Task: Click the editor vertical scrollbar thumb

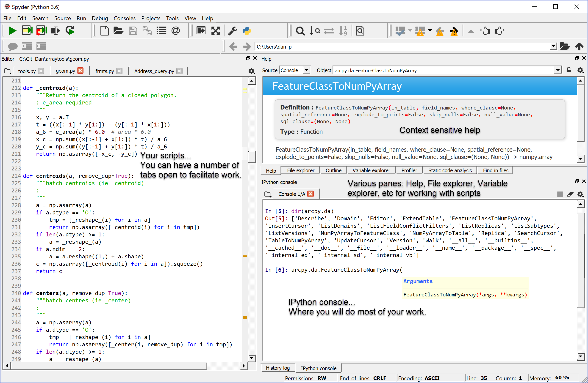Action: [252, 157]
